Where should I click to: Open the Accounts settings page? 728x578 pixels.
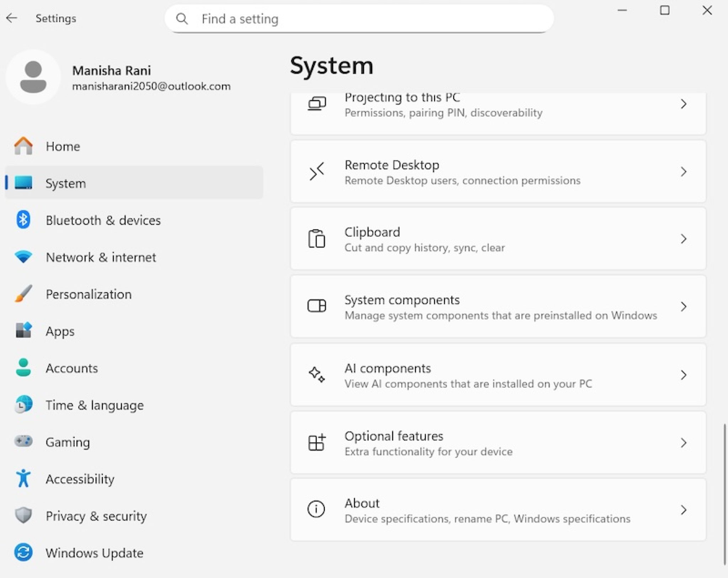(x=72, y=368)
